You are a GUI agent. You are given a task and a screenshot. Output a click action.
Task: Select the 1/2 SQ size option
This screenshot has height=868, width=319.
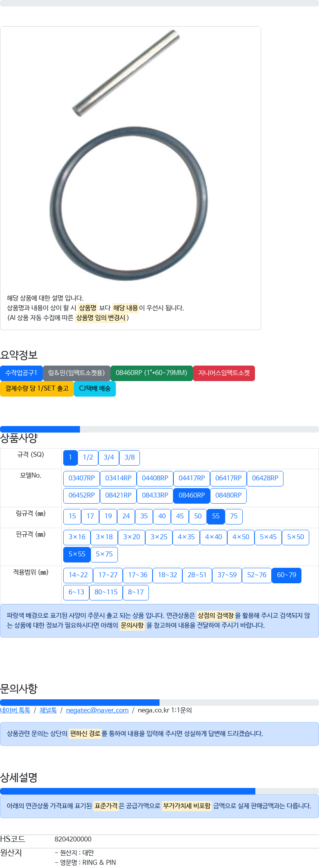pyautogui.click(x=88, y=457)
